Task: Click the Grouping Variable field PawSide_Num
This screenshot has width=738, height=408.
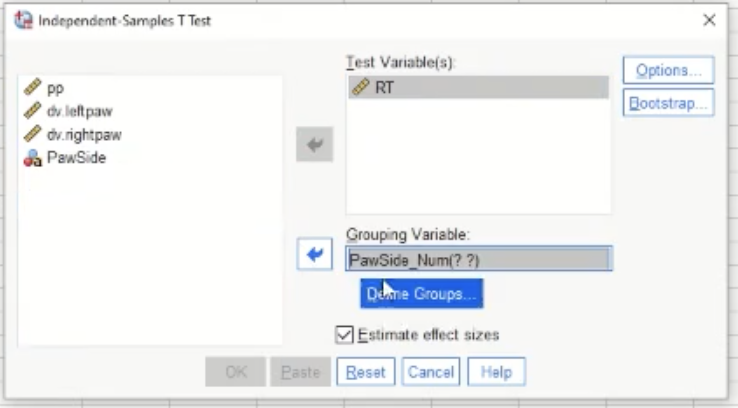Action: coord(478,259)
